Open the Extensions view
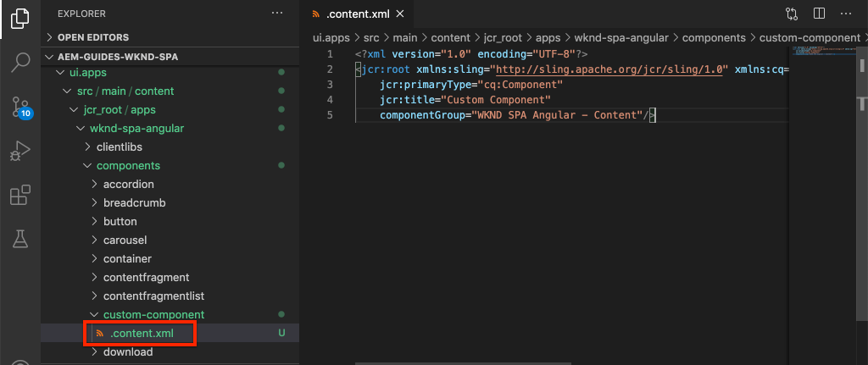This screenshot has width=868, height=365. pos(20,196)
